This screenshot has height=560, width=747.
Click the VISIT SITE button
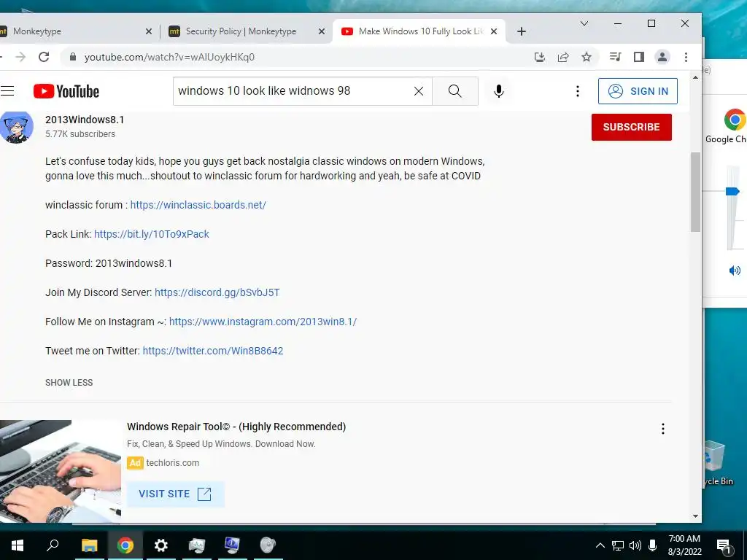[175, 494]
